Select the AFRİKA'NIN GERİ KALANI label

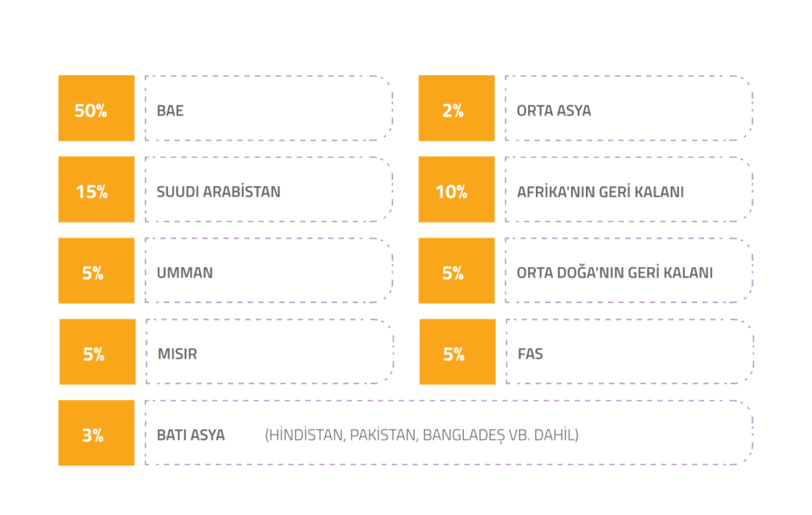(599, 192)
